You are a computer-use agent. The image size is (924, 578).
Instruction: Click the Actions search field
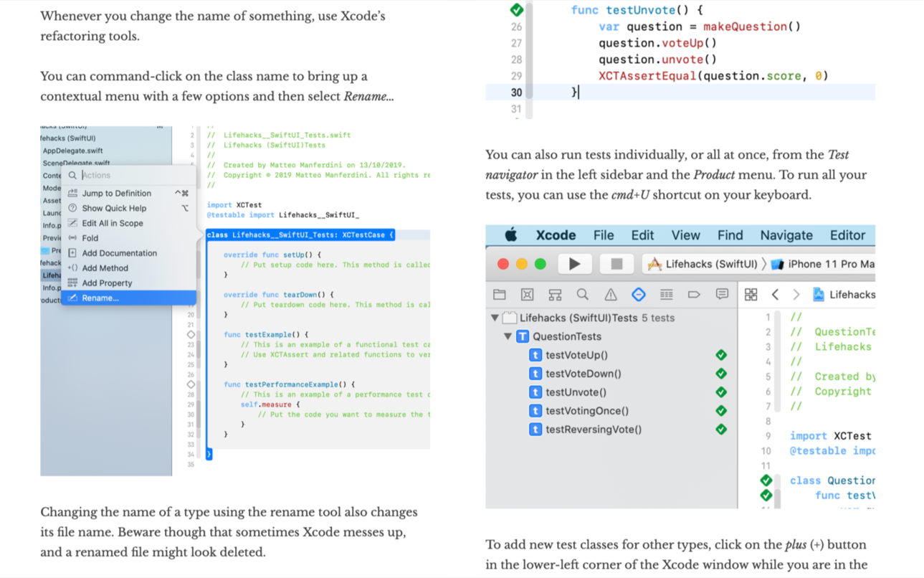pyautogui.click(x=129, y=175)
